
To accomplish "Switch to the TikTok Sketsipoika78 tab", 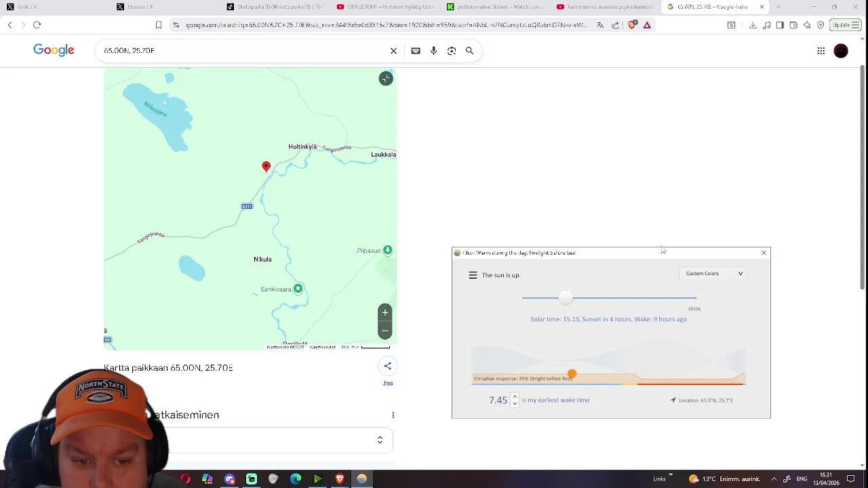I will [x=273, y=7].
